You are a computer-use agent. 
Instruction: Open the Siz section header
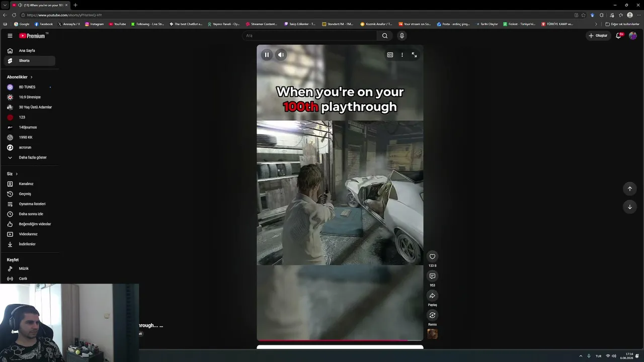[12, 174]
